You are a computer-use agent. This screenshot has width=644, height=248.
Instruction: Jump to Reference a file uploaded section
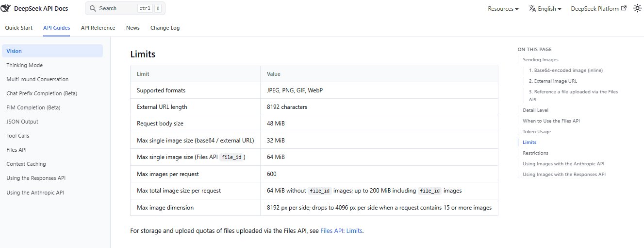(x=573, y=95)
